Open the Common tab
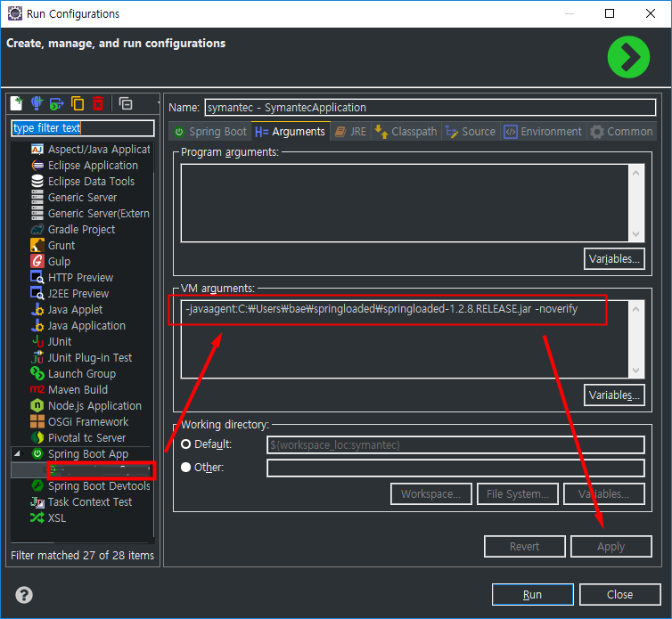The image size is (672, 619). (x=621, y=132)
